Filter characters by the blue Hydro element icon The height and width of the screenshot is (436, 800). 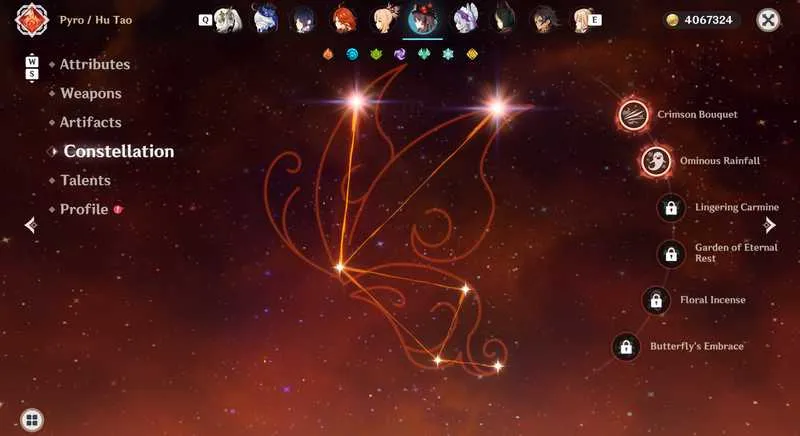pos(352,54)
